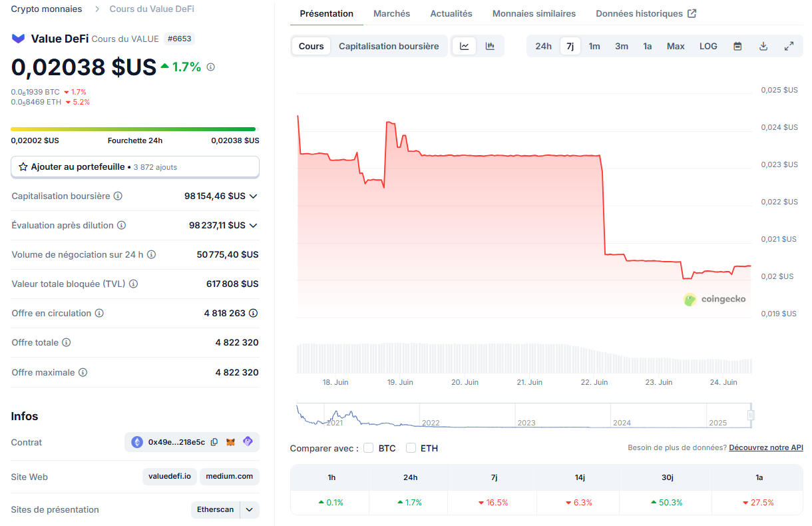Image resolution: width=812 pixels, height=526 pixels.
Task: Click the 14j value 6.3%
Action: [579, 503]
